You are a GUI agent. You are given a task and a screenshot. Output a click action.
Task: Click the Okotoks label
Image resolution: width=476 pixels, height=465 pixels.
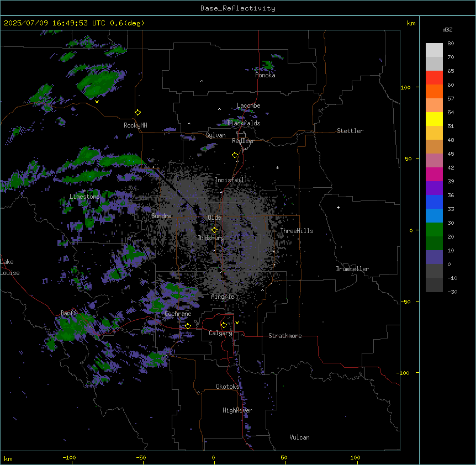228,387
